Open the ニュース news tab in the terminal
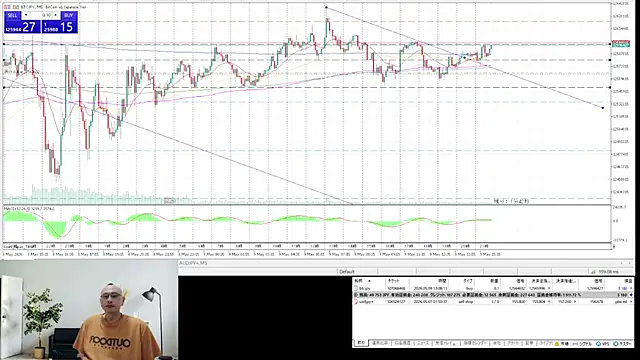This screenshot has height=360, width=640. 422,343
